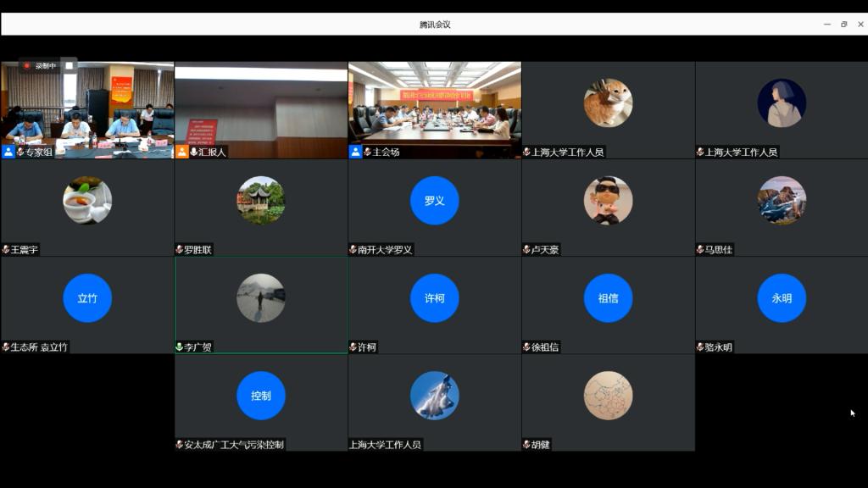Screen dimensions: 868x488
Task: Click the muted mic icon next to 骆永明
Action: click(700, 347)
